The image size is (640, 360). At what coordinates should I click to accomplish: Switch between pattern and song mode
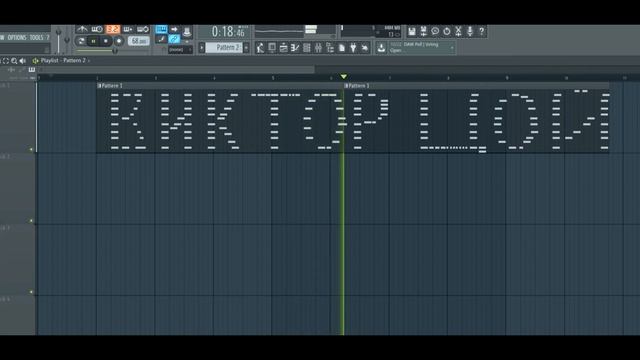point(81,41)
